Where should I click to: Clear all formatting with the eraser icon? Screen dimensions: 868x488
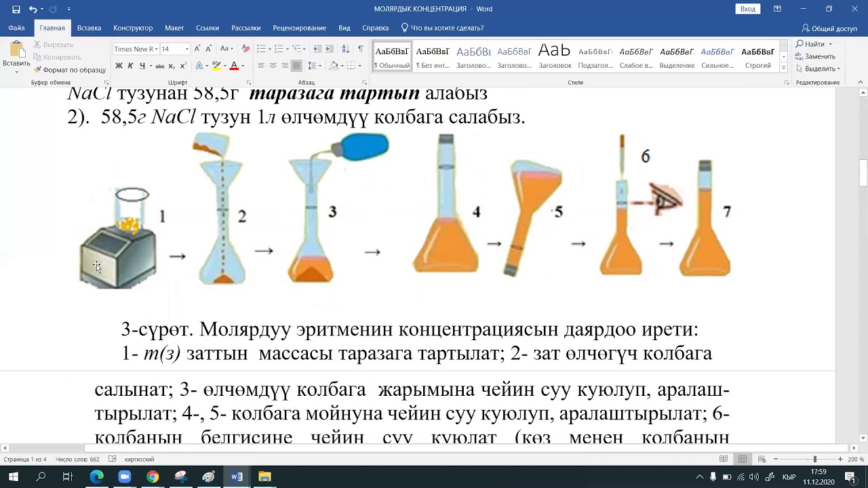pyautogui.click(x=245, y=49)
